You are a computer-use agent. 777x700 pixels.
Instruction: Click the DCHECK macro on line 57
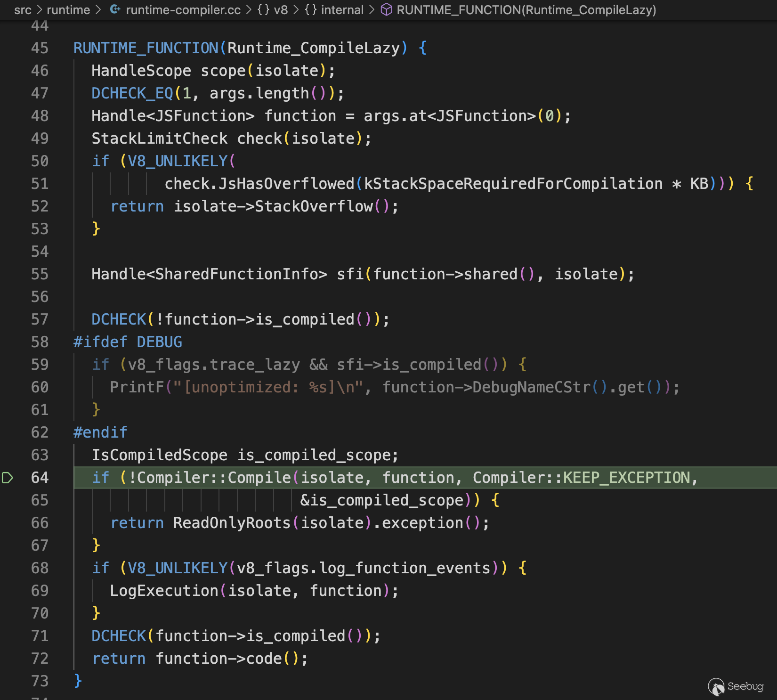click(x=119, y=319)
